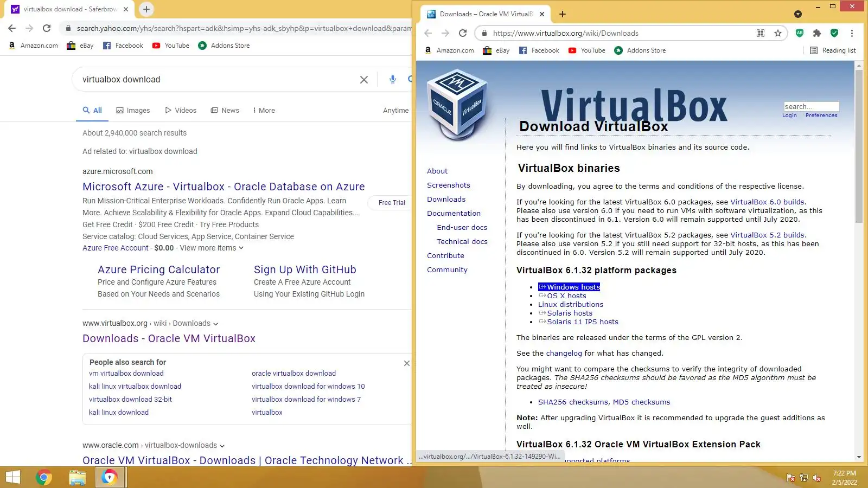Open Community in VirtualBox sidebar
The image size is (868, 488).
[447, 269]
